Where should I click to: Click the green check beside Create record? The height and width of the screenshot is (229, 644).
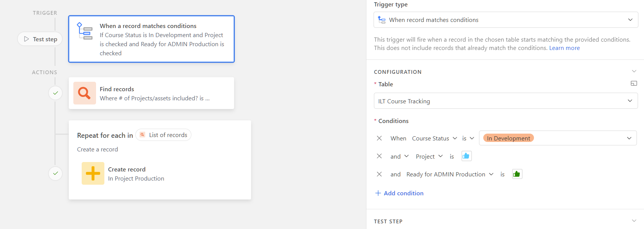pos(56,173)
